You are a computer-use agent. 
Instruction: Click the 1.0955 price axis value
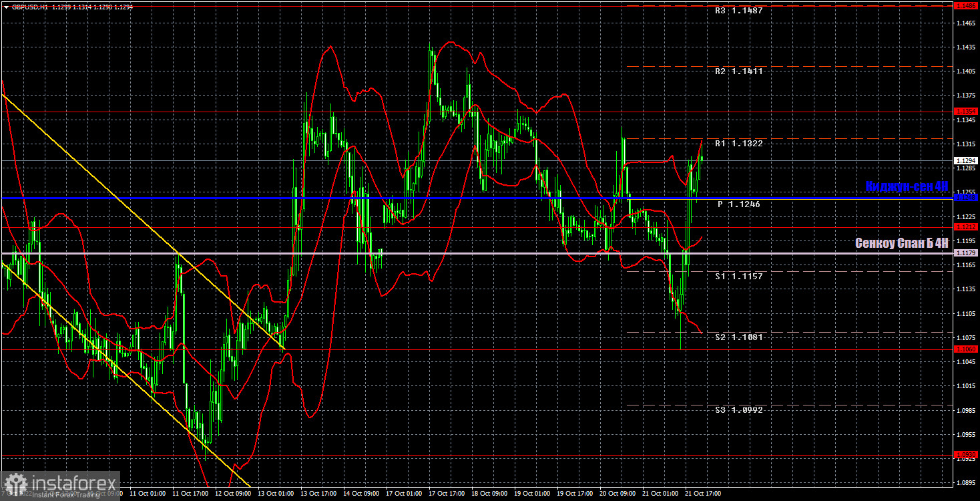coord(966,434)
